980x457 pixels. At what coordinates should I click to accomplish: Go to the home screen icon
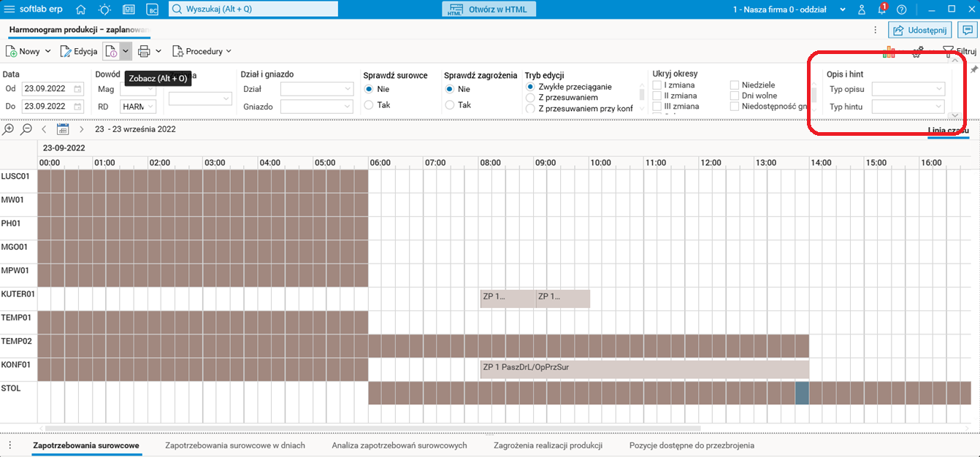pos(81,9)
